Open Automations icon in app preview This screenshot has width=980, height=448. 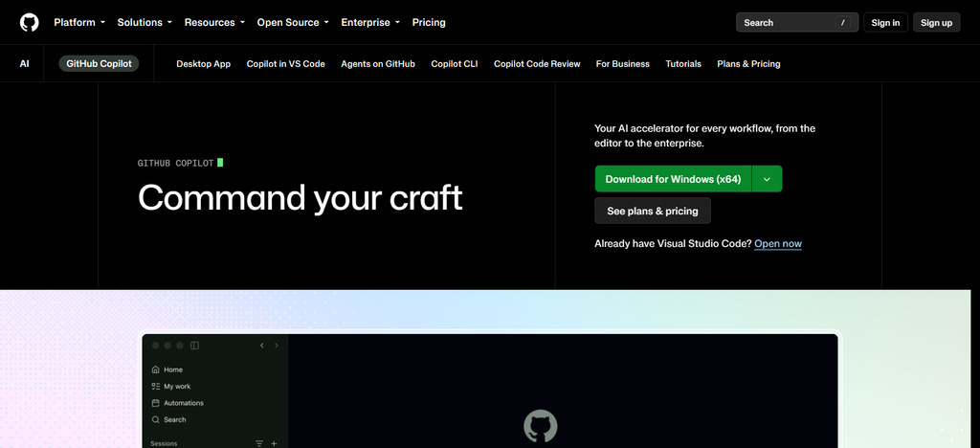(x=156, y=403)
